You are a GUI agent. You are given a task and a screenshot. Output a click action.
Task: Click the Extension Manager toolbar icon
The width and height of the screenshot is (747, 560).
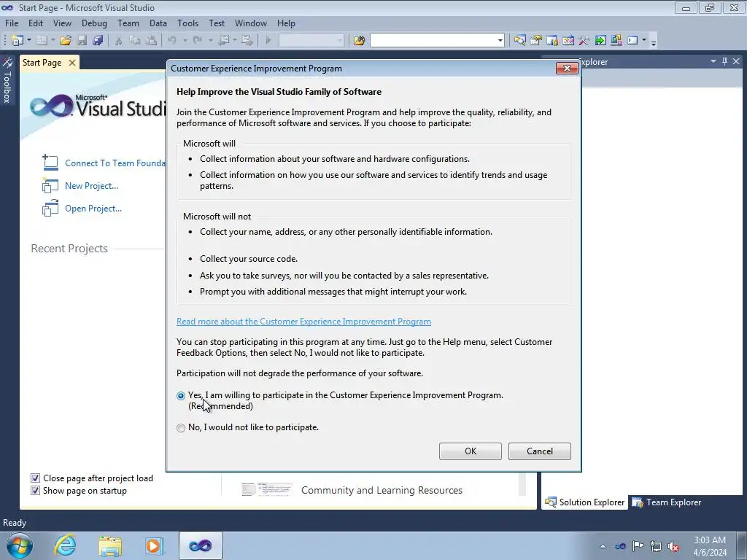tap(616, 41)
